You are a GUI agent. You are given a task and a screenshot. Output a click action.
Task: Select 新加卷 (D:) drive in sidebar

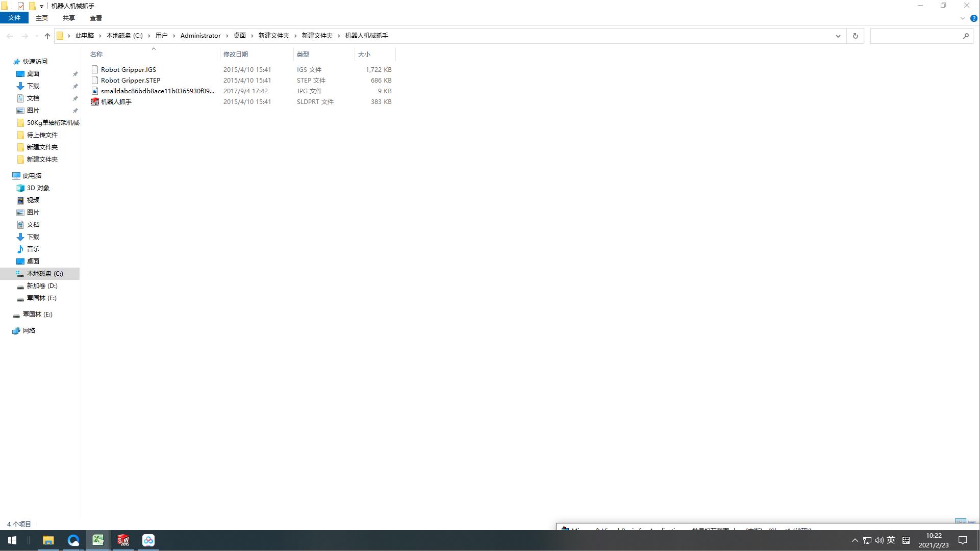42,286
